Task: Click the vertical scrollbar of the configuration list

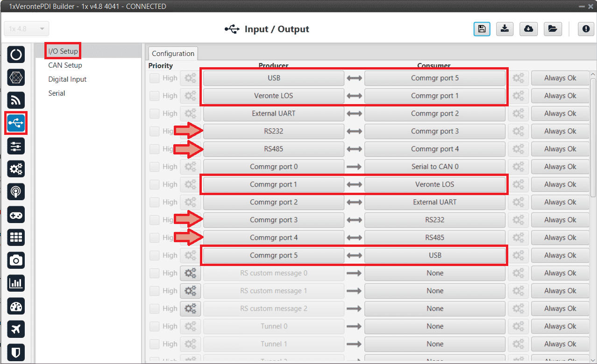Action: click(x=593, y=135)
